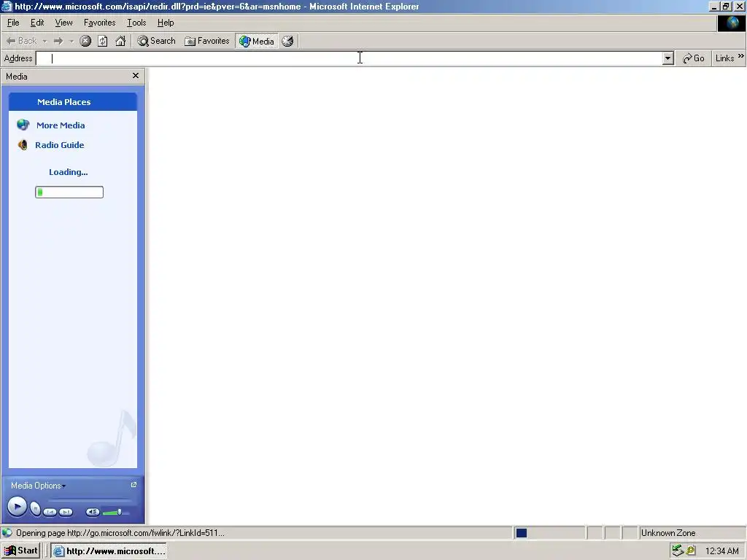Click the title bar page icon

7,6
